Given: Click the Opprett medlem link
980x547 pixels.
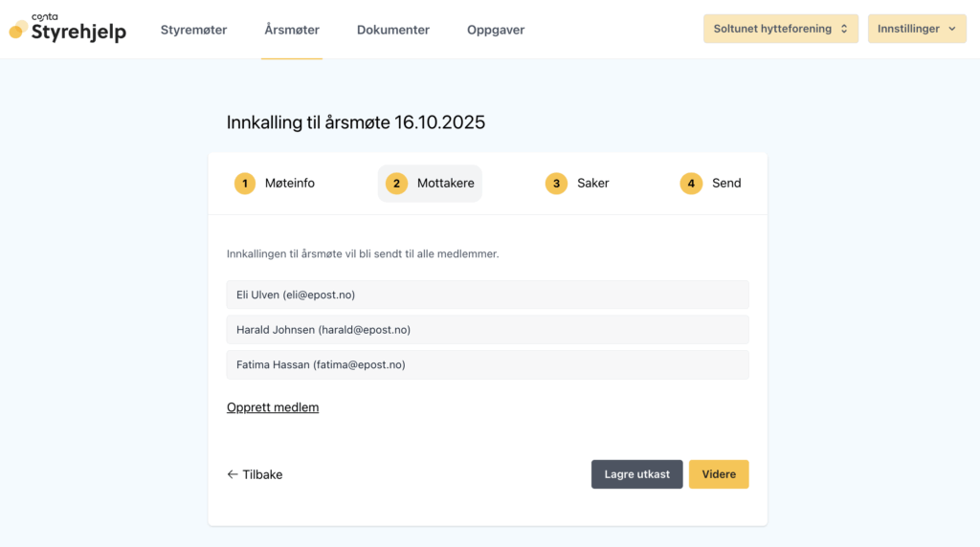Looking at the screenshot, I should click(273, 407).
